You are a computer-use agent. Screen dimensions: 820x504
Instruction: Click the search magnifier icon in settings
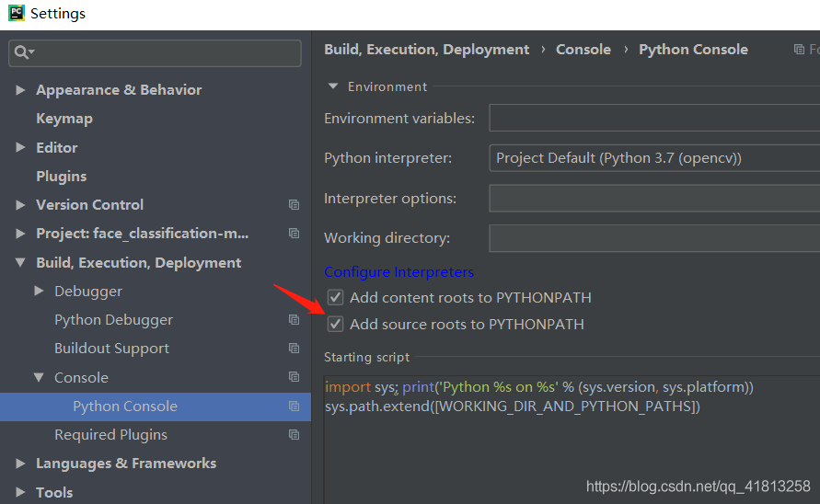[21, 53]
